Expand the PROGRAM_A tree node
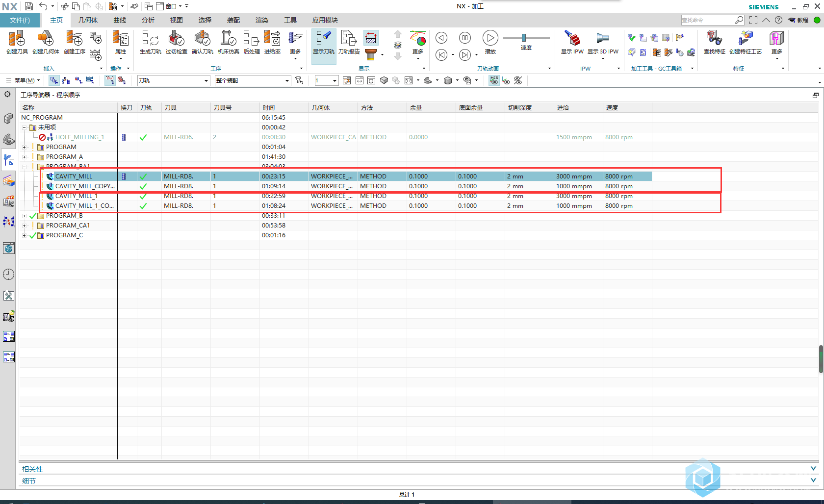This screenshot has width=824, height=504. click(x=24, y=157)
